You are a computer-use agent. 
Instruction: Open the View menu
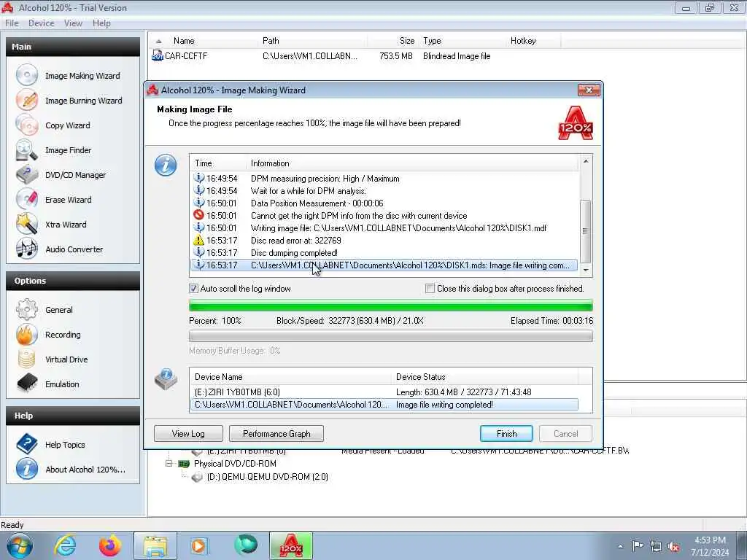[73, 23]
